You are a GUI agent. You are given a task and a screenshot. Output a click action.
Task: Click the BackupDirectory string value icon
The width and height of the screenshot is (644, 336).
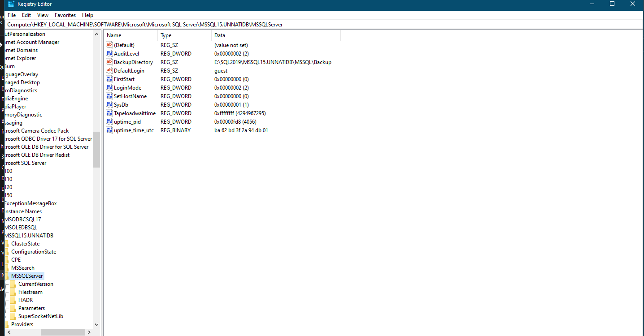[109, 62]
